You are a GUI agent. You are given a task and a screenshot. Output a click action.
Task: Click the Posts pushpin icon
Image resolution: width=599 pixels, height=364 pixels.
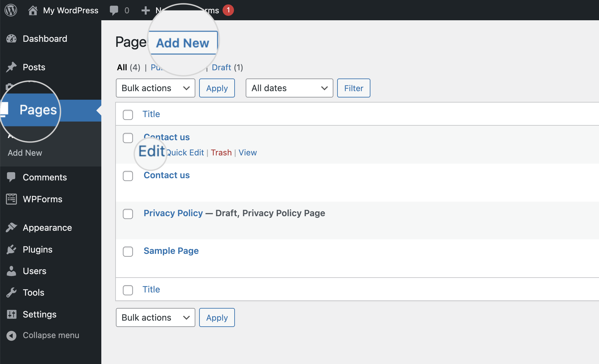11,67
